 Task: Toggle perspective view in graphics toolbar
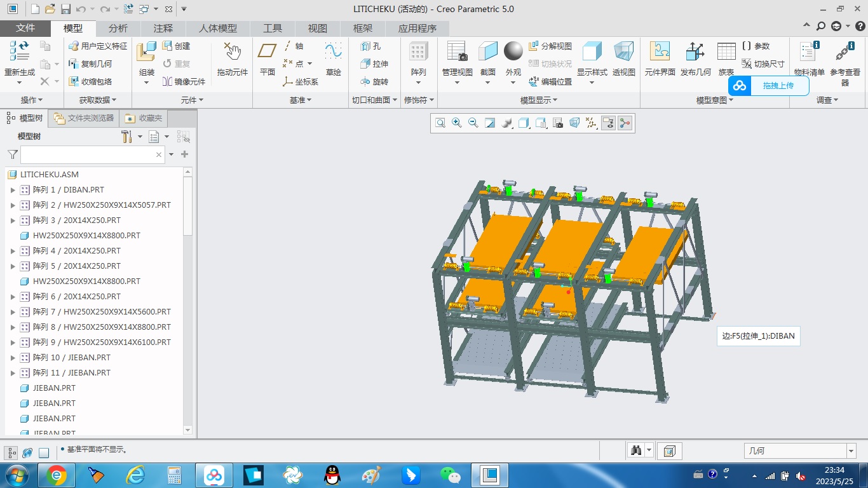[x=574, y=123]
